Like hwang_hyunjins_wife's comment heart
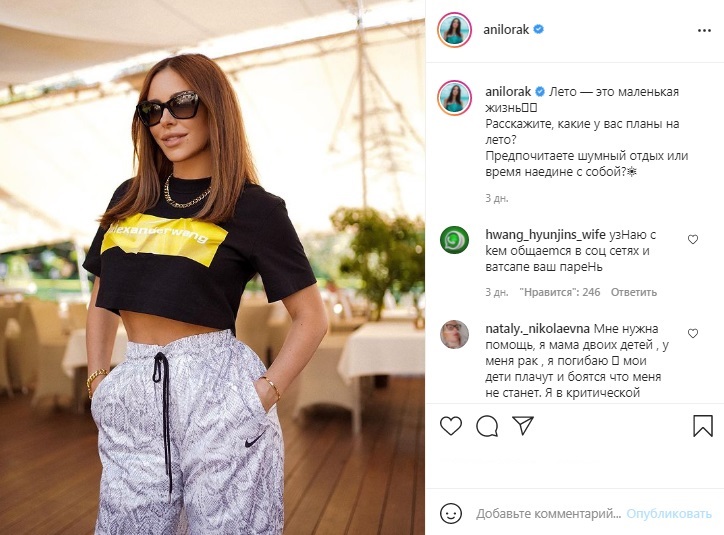The image size is (724, 535). [x=693, y=239]
